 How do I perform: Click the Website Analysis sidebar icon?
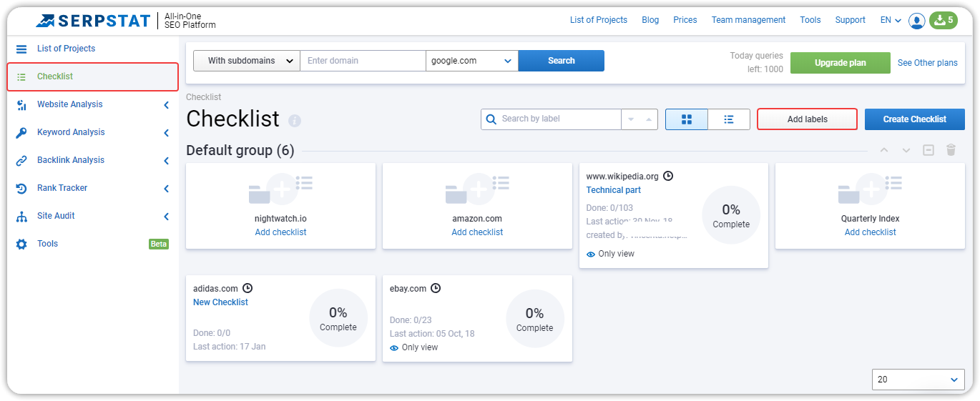(x=21, y=104)
